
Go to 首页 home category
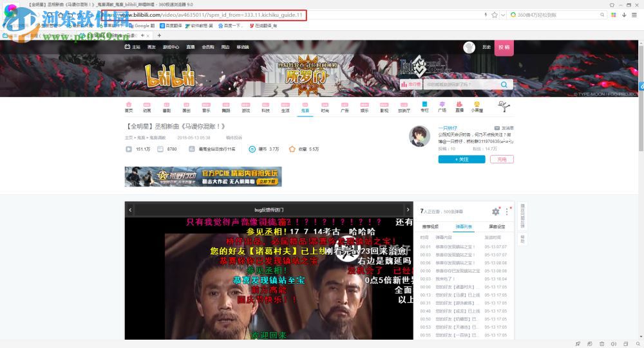[x=129, y=107]
